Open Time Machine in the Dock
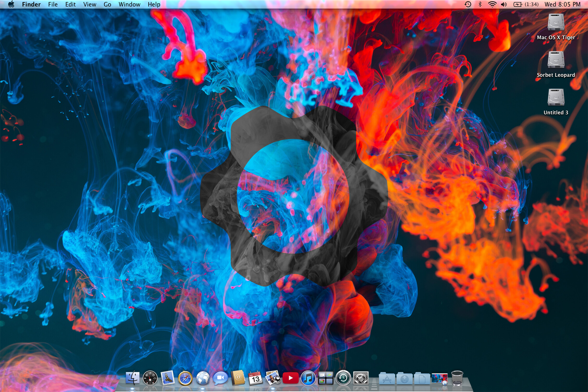Viewport: 588px width, 392px height. coord(343,379)
